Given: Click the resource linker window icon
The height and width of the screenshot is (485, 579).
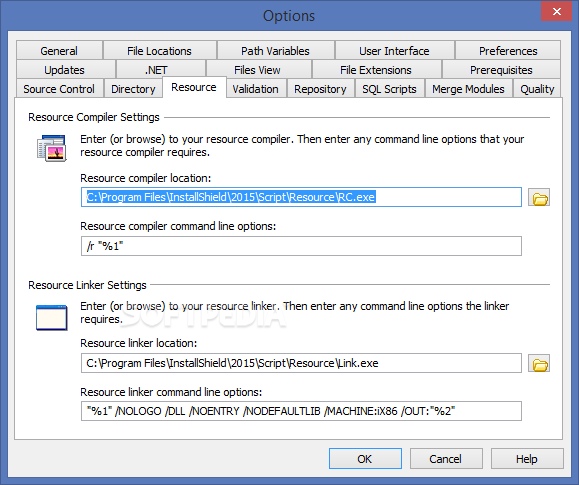Looking at the screenshot, I should click(x=52, y=318).
